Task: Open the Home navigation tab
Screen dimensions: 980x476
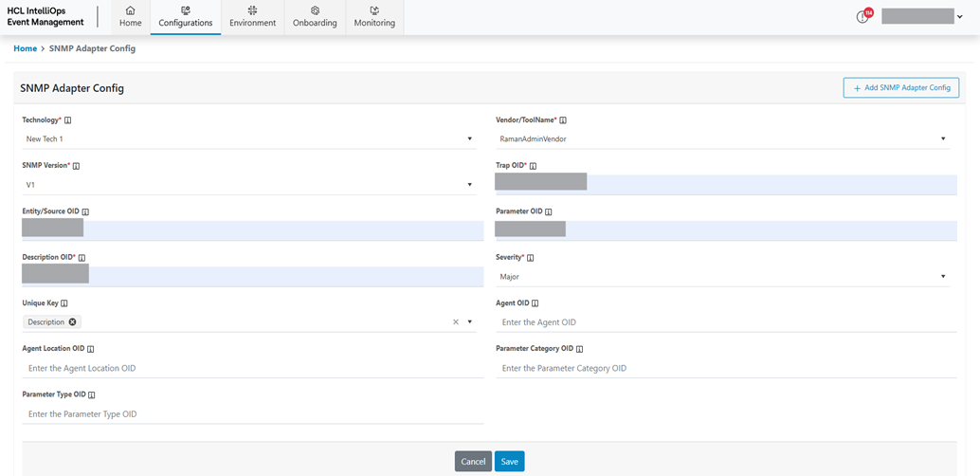Action: click(130, 17)
